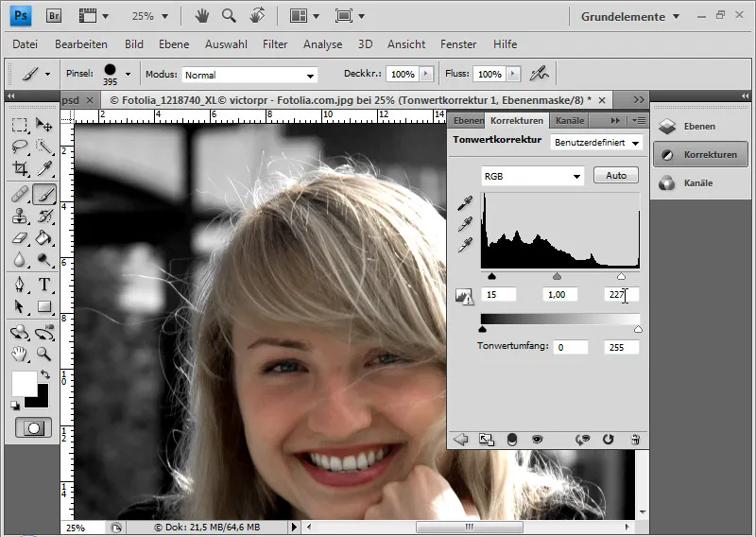Select the Type tool
756x537 pixels.
44,285
